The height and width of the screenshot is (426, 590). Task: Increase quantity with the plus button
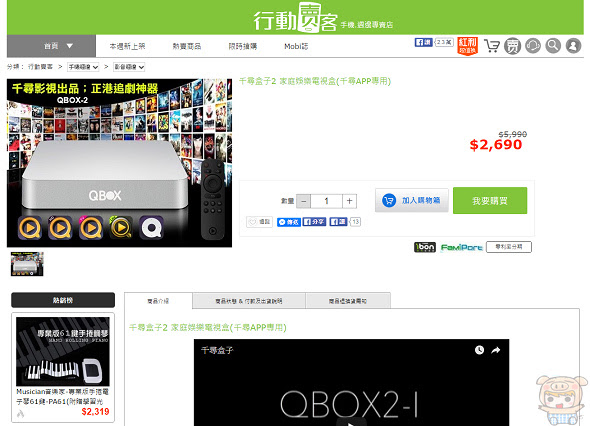pos(350,201)
